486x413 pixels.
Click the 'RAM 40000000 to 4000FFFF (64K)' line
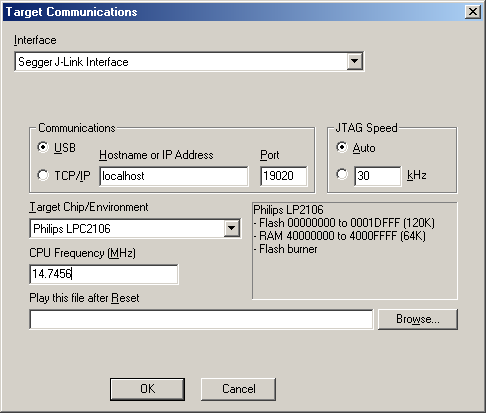pyautogui.click(x=340, y=236)
